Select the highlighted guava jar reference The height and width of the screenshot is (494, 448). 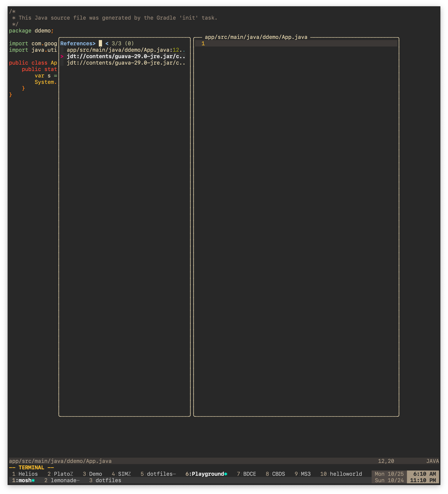click(x=125, y=56)
